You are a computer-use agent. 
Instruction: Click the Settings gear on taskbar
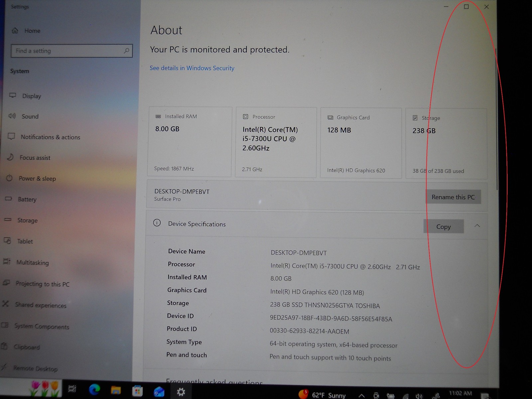pyautogui.click(x=181, y=392)
